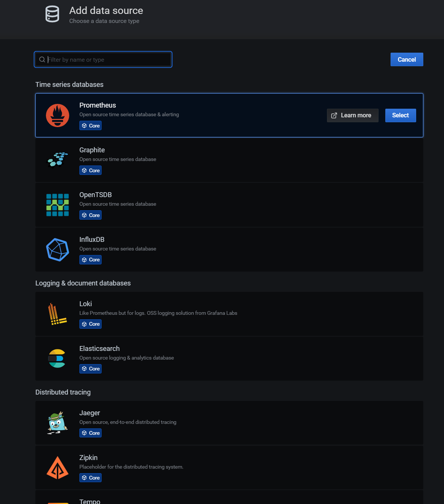Choose the Jaeger data source title
The height and width of the screenshot is (504, 444).
(x=90, y=413)
